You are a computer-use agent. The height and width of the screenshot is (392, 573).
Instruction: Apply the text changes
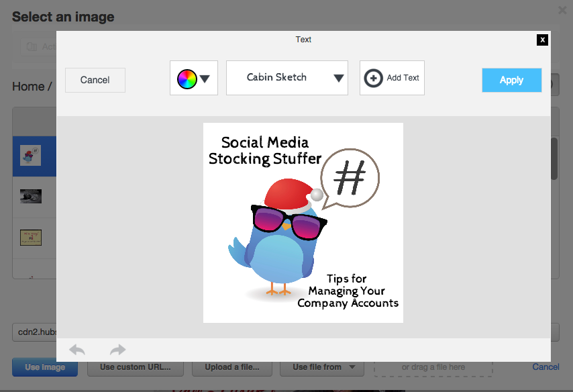click(x=511, y=80)
